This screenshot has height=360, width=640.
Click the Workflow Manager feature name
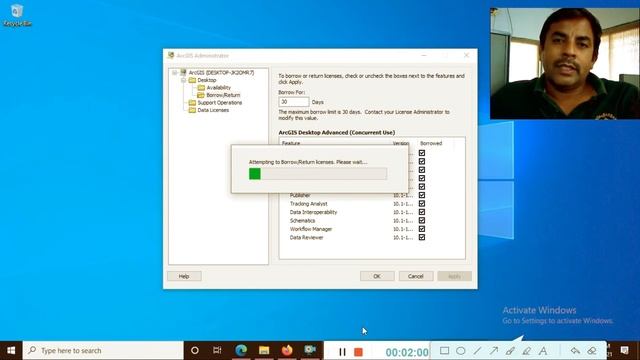click(311, 229)
